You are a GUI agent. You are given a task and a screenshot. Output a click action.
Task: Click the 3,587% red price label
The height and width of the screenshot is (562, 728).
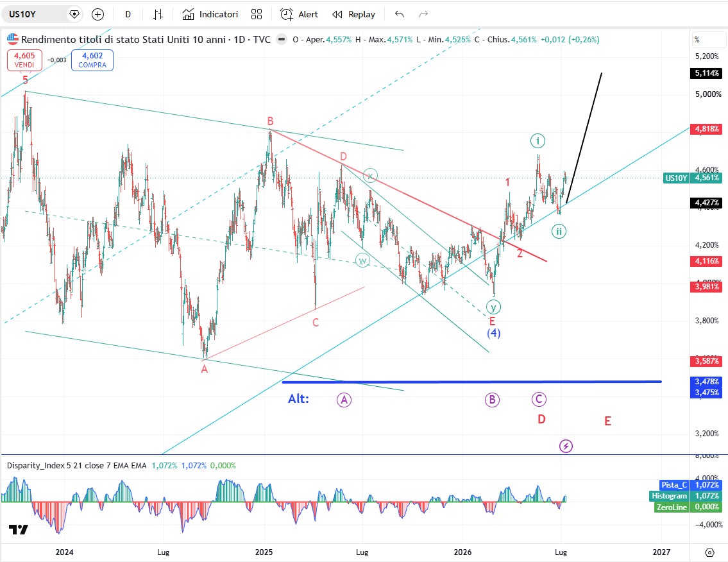[x=707, y=361]
